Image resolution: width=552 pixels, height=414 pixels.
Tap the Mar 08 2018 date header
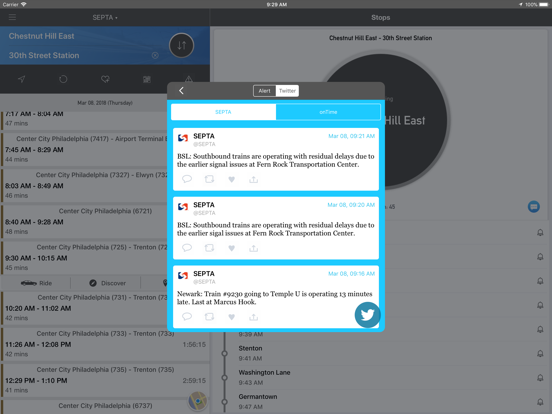(x=105, y=103)
